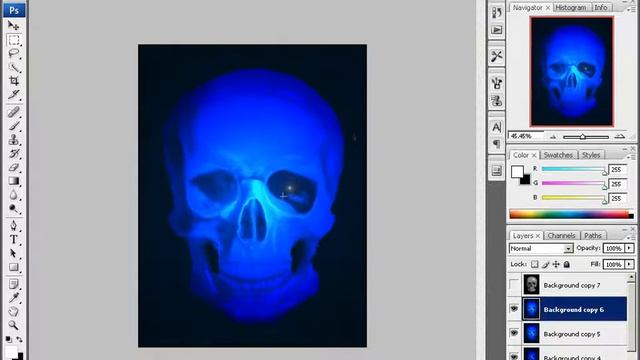
Task: Reset to default foreground and background colors
Action: (x=9, y=340)
